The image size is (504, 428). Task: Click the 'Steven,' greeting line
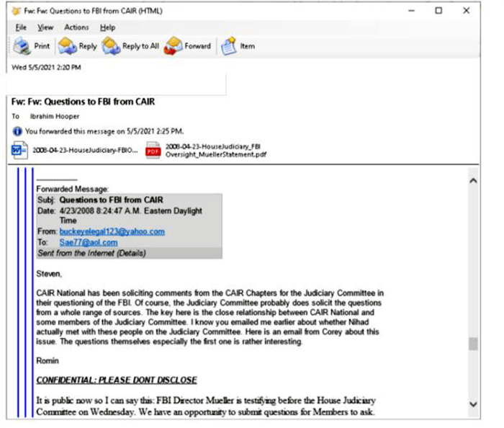[x=49, y=274]
